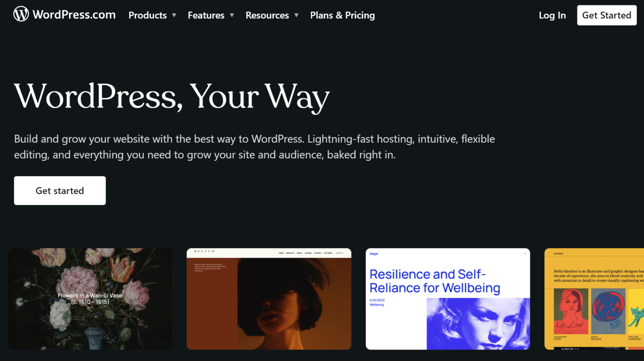Click the hero Get started button
644x361 pixels.
60,191
